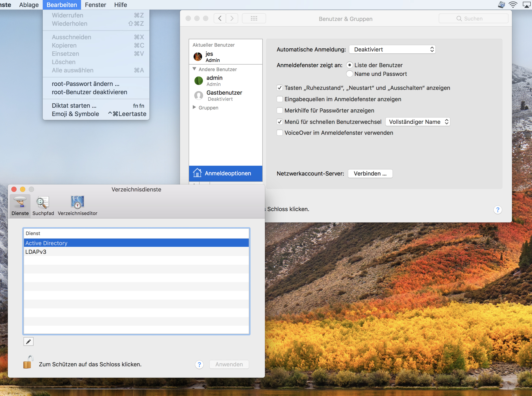This screenshot has height=396, width=532.
Task: Open the Vollständiger Name dropdown
Action: pos(417,122)
